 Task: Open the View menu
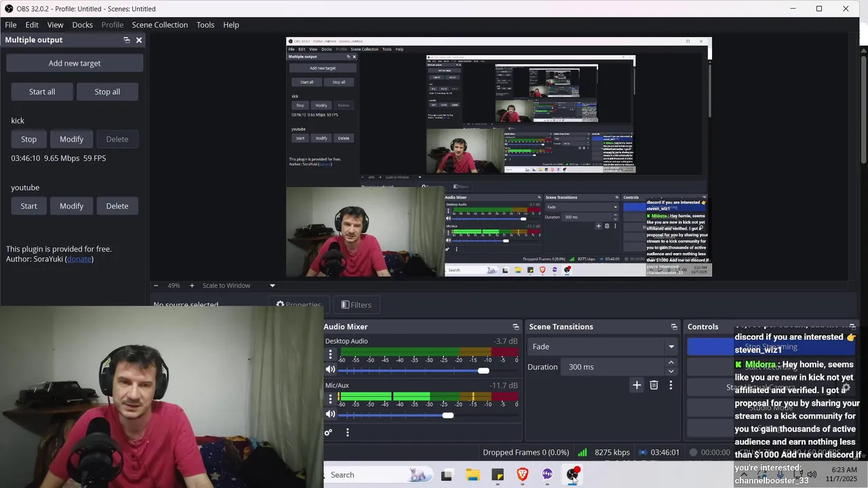click(x=55, y=25)
